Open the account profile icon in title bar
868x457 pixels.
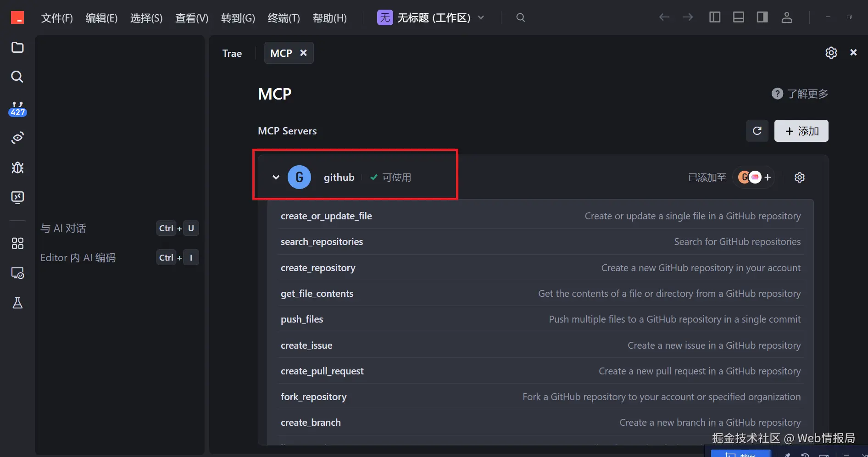tap(786, 17)
